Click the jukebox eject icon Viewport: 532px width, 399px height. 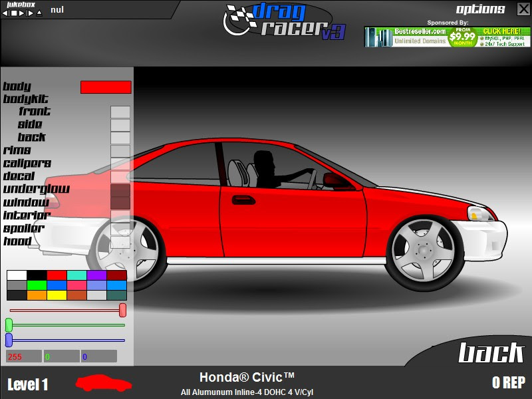tap(39, 13)
